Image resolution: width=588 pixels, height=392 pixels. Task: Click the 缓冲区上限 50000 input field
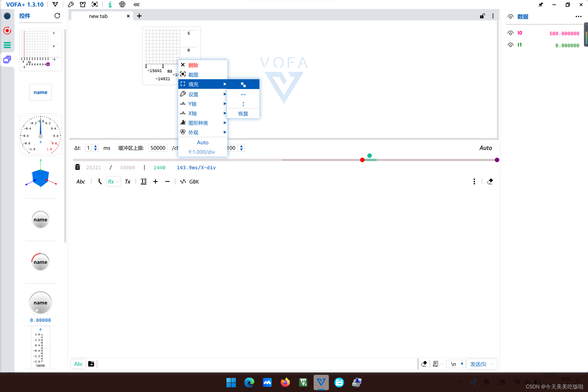158,148
